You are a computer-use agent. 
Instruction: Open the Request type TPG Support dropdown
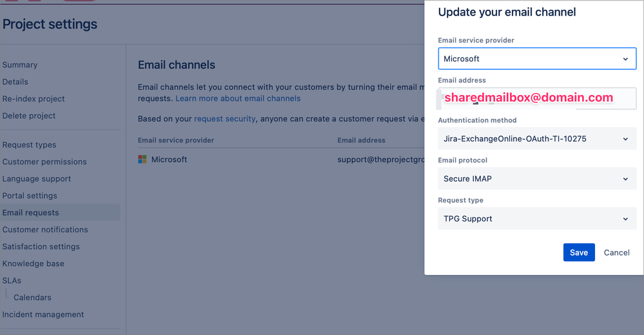[537, 219]
